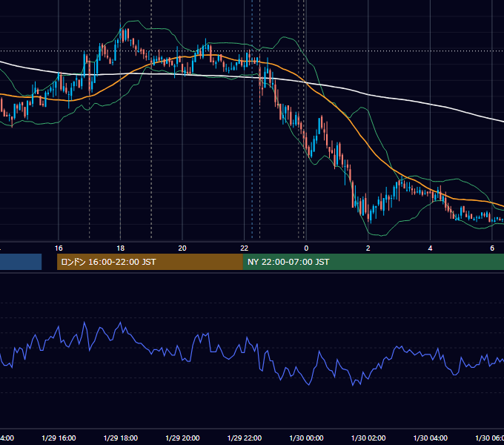504x445 pixels.
Task: Click the 1/29 22:00 time label
Action: click(x=245, y=438)
